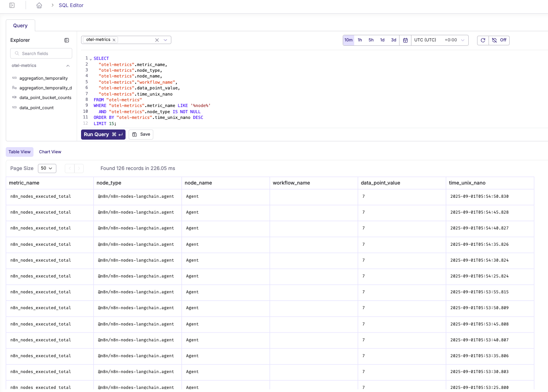Switch to Chart View
Viewport: 548px width, 392px height.
click(50, 152)
